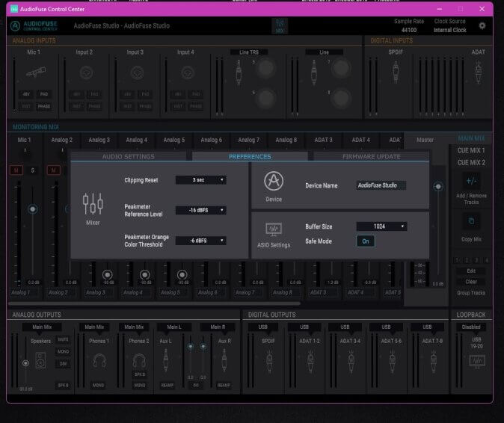Image resolution: width=504 pixels, height=423 pixels.
Task: Switch to the Firmware Update tab
Action: [371, 156]
